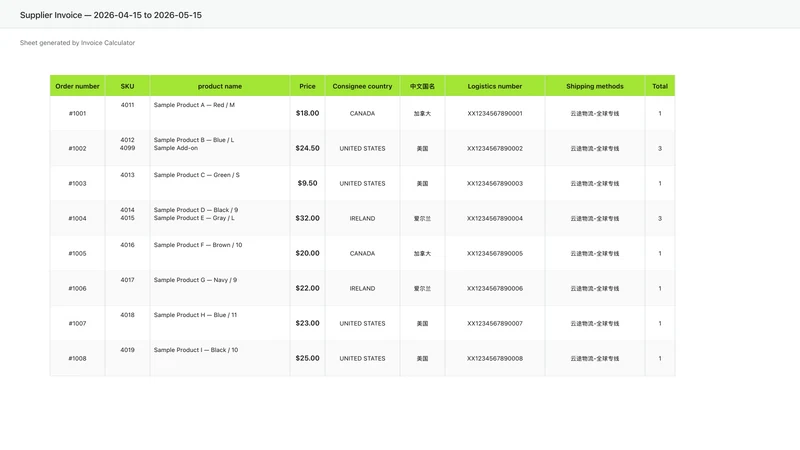Click Sample Product H — Blue / 11
The width and height of the screenshot is (800, 450).
coord(195,315)
